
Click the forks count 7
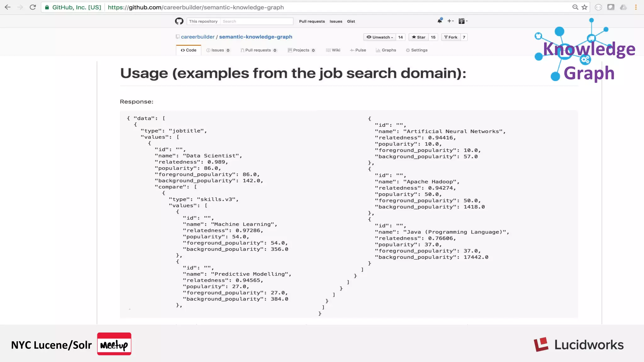(x=464, y=37)
